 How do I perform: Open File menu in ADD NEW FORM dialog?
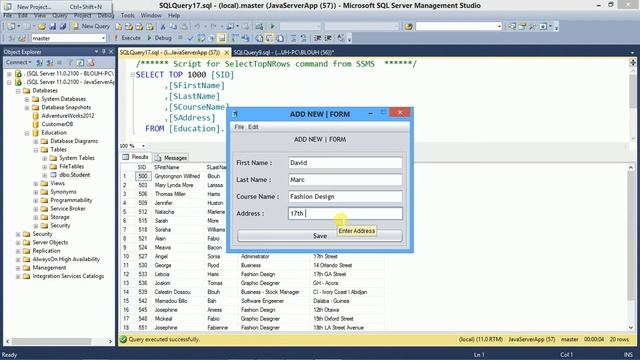tap(239, 127)
